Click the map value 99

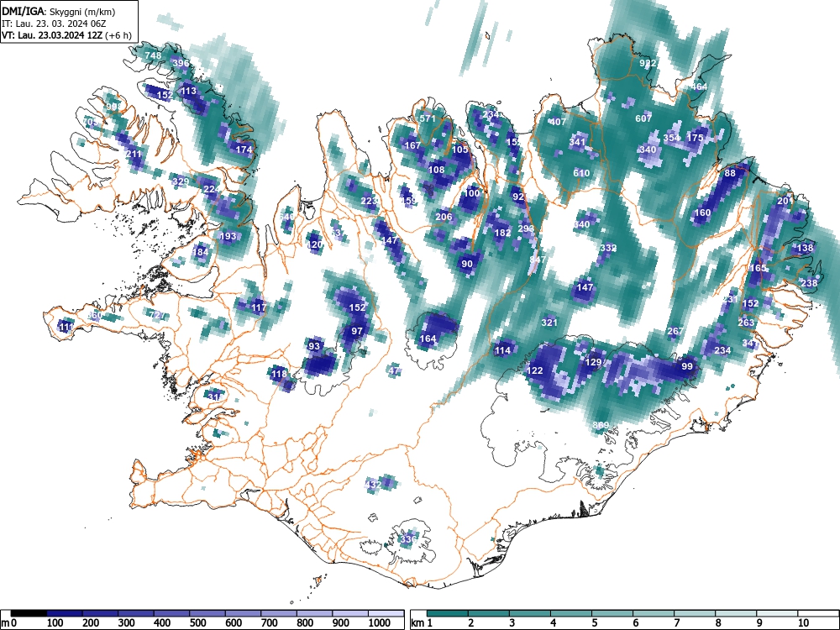click(687, 366)
